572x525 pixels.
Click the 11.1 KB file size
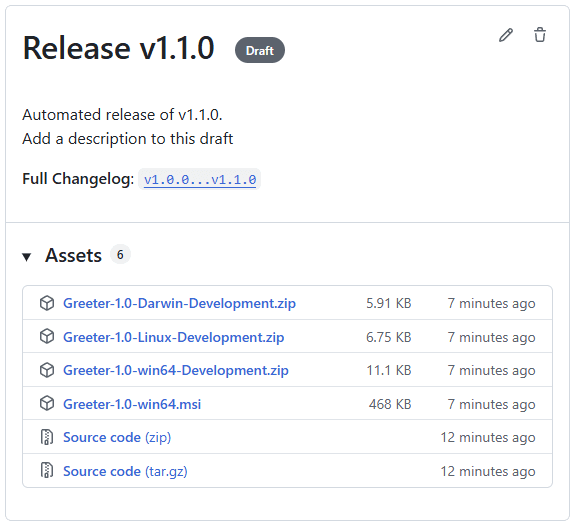pos(389,370)
